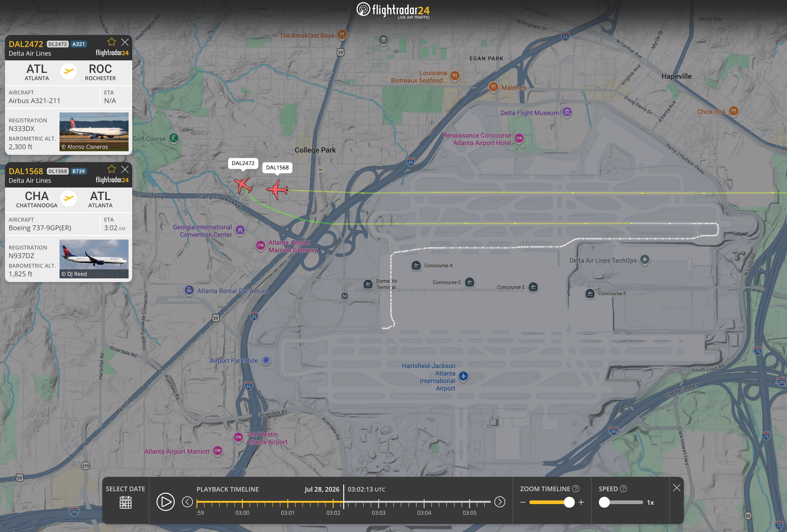Favorite flight DAL2472 with star icon
The image size is (787, 532).
(111, 42)
